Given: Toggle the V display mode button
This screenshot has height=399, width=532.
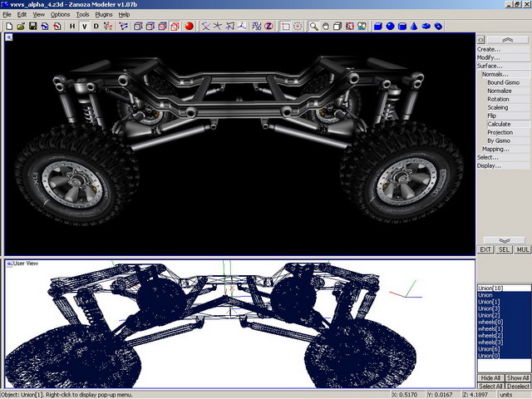Looking at the screenshot, I should pos(83,26).
